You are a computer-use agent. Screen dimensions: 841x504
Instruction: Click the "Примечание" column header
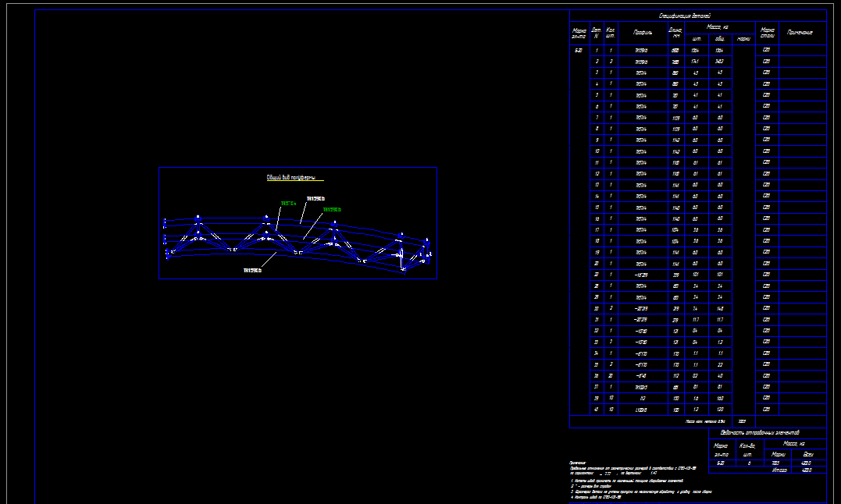click(x=800, y=33)
